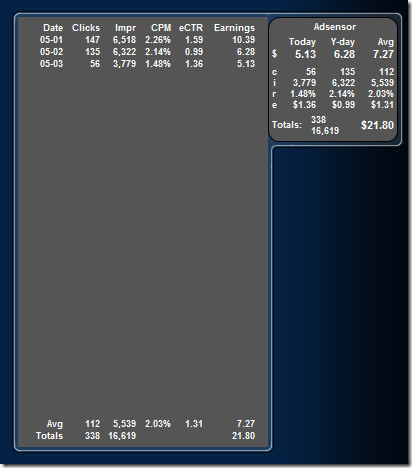Select the Date column header
412x468 pixels.
(53, 28)
